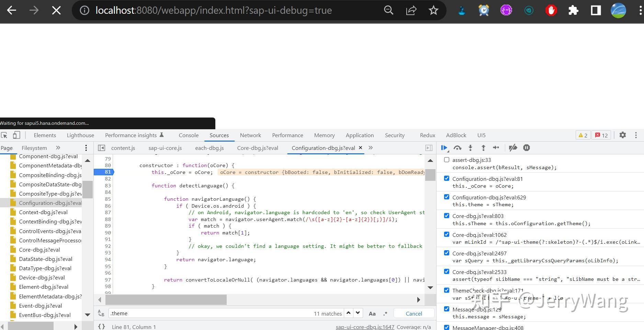644x330 pixels.
Task: Hide the navigator sidebar
Action: pos(101,148)
